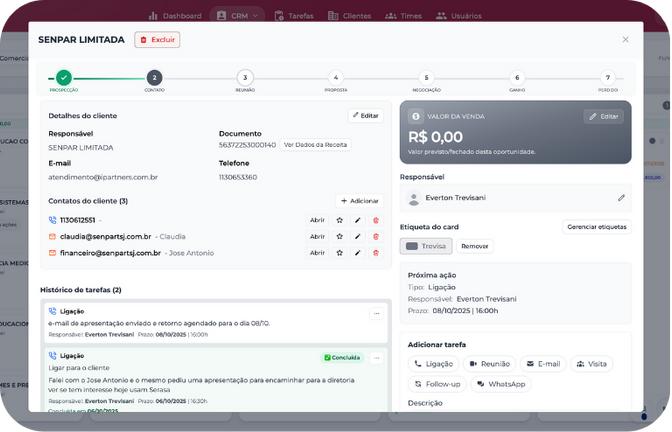
Task: Click the red Excluir button
Action: pyautogui.click(x=157, y=40)
